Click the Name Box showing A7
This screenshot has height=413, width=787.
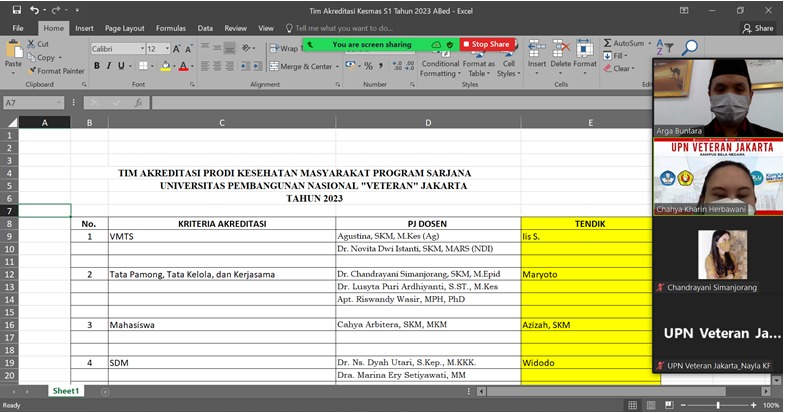tap(30, 103)
